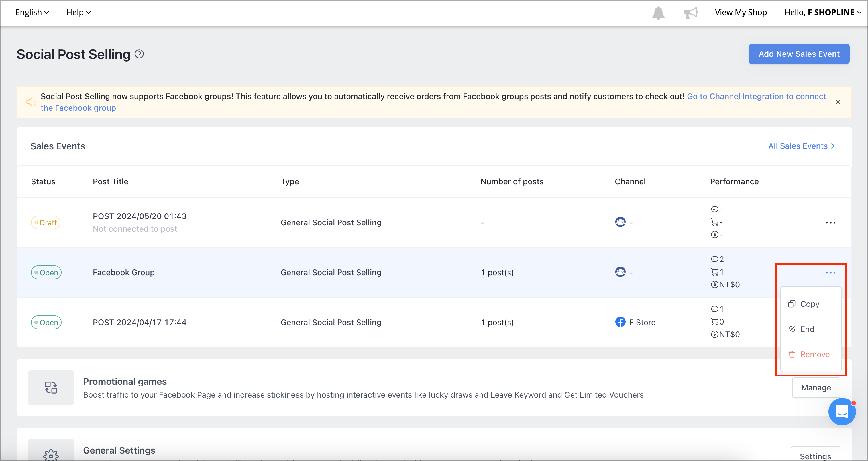Open the POST 2024/04/17 17:44 title
Image resolution: width=868 pixels, height=461 pixels.
coord(140,323)
